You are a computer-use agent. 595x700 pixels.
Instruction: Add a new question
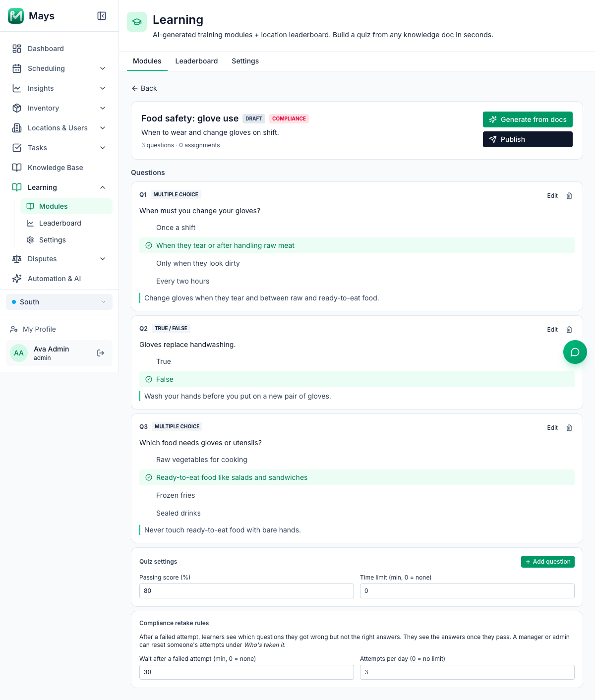tap(548, 562)
